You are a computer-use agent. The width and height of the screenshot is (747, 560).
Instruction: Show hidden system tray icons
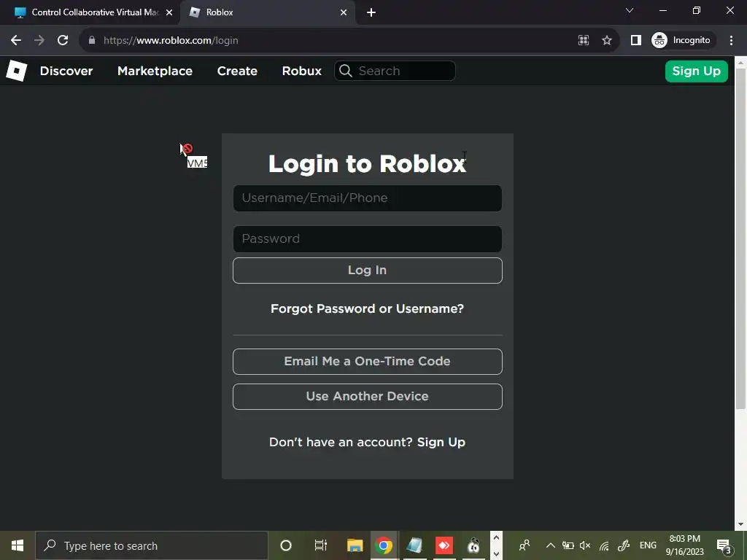point(550,545)
